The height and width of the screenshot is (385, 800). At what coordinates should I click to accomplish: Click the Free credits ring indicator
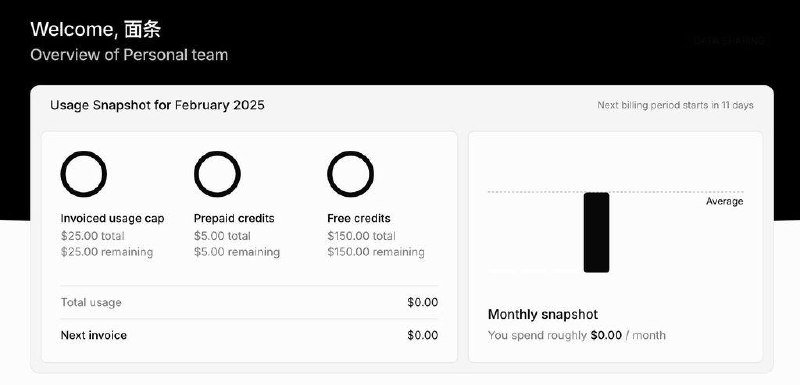(351, 174)
